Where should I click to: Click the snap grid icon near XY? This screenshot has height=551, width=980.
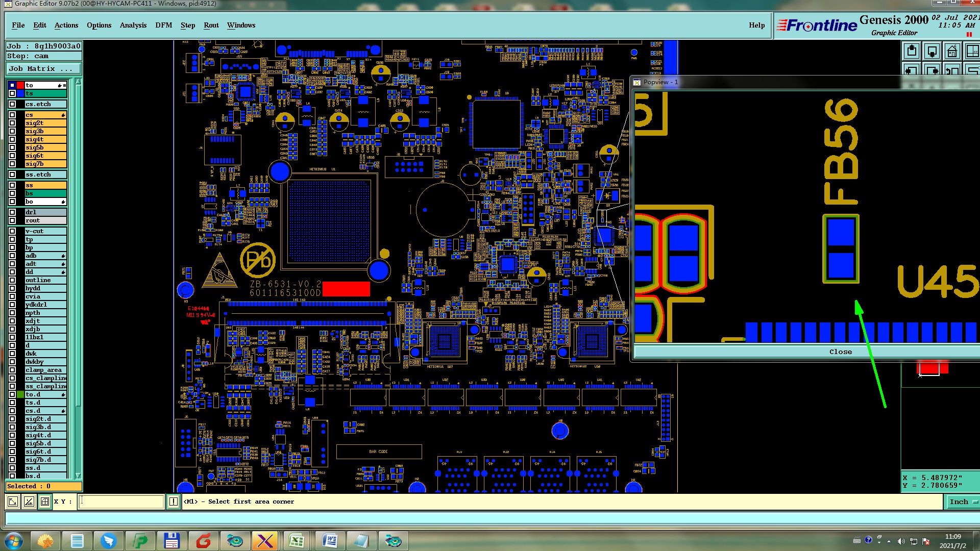[45, 502]
